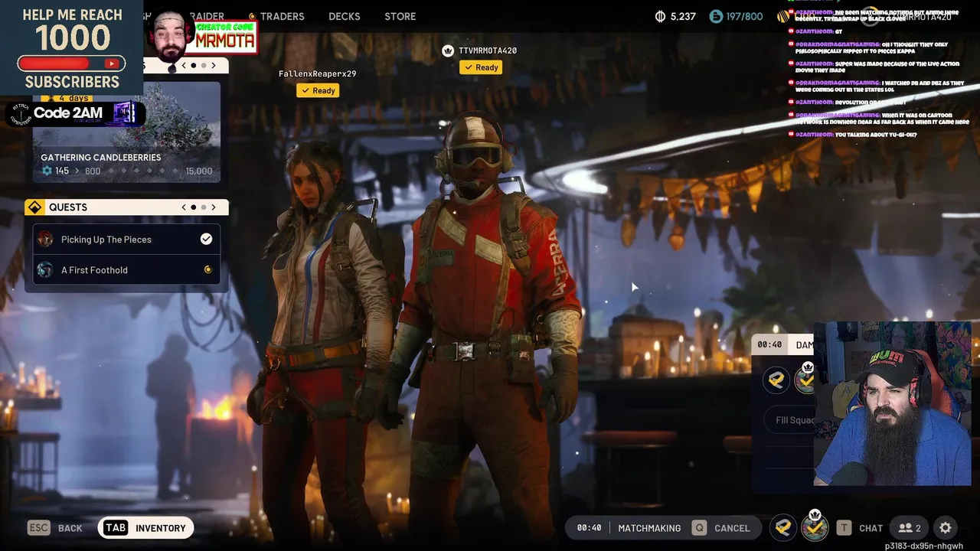Click the Q key icon next to Cancel
Screen dimensions: 980x551
(x=698, y=528)
